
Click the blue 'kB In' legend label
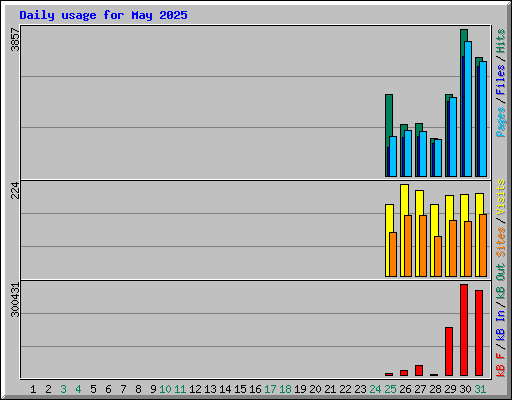tap(501, 325)
